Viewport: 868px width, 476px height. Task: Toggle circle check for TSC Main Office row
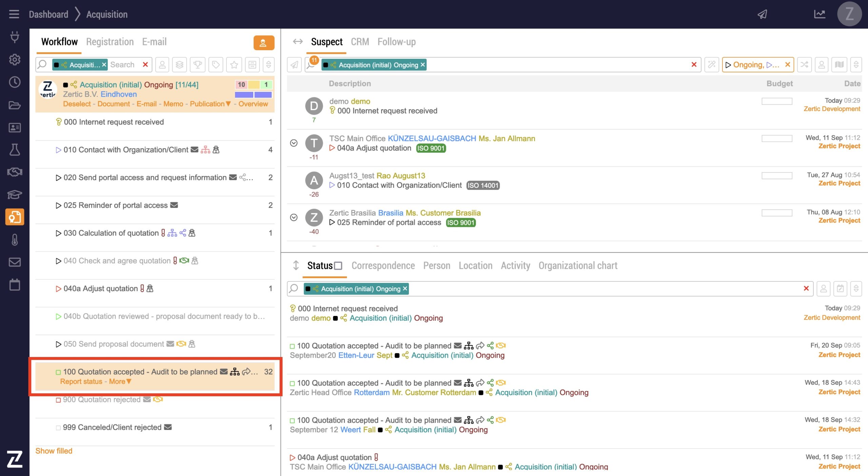click(294, 143)
